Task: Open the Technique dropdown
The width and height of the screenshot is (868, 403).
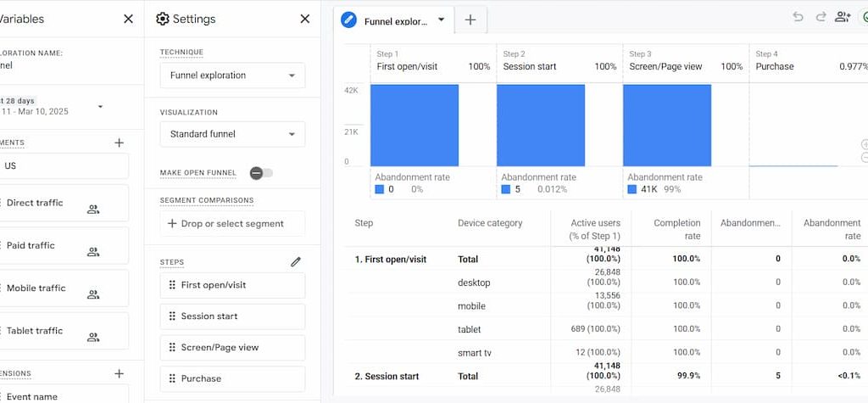Action: click(x=232, y=76)
